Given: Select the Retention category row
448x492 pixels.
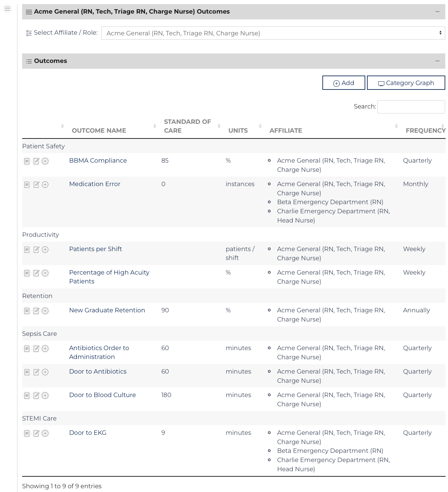Looking at the screenshot, I should tap(234, 296).
